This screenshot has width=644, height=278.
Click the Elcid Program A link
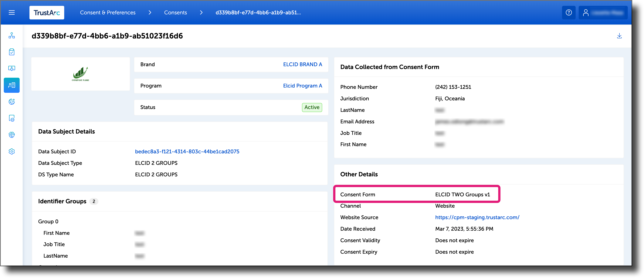pyautogui.click(x=302, y=86)
